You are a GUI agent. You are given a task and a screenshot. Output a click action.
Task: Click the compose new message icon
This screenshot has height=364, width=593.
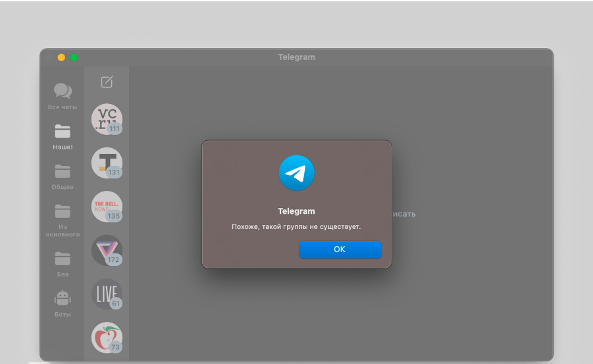pyautogui.click(x=107, y=82)
